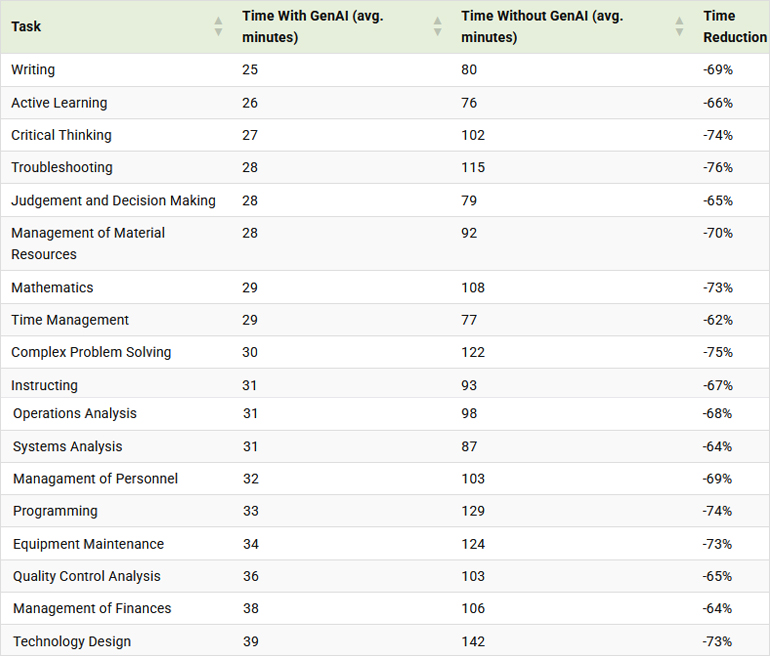This screenshot has width=770, height=656.
Task: Click the Task column header text
Action: click(27, 27)
